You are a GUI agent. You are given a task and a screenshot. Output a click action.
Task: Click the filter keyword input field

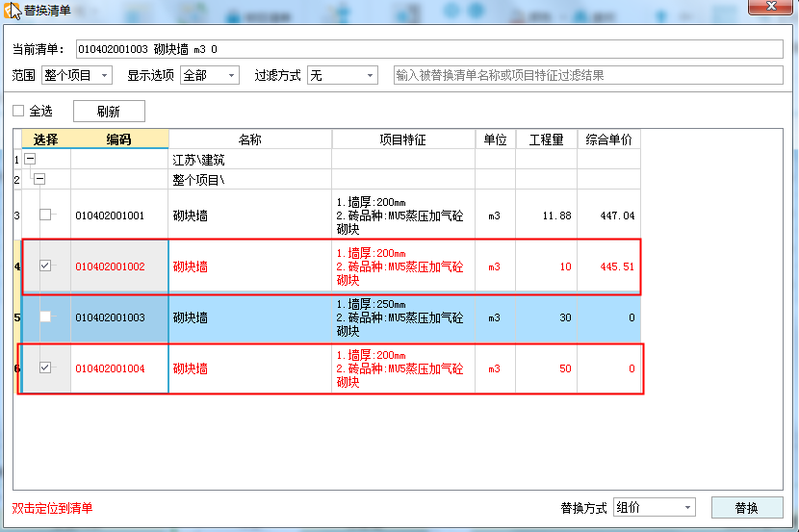587,75
